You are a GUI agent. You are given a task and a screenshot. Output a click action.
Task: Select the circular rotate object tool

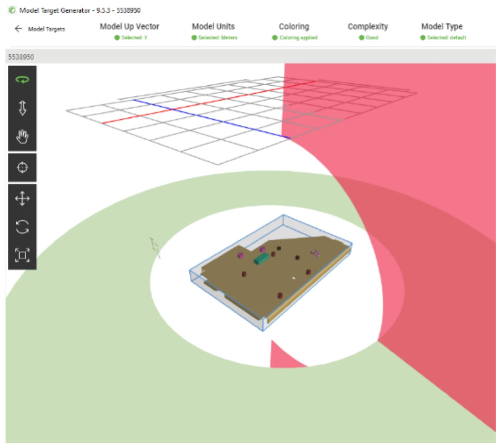point(22,227)
